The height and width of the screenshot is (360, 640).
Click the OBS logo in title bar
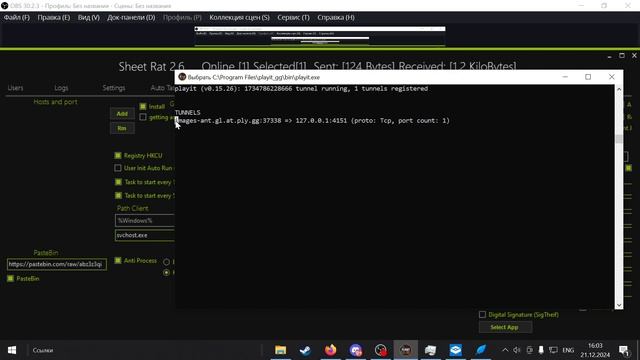(x=4, y=6)
